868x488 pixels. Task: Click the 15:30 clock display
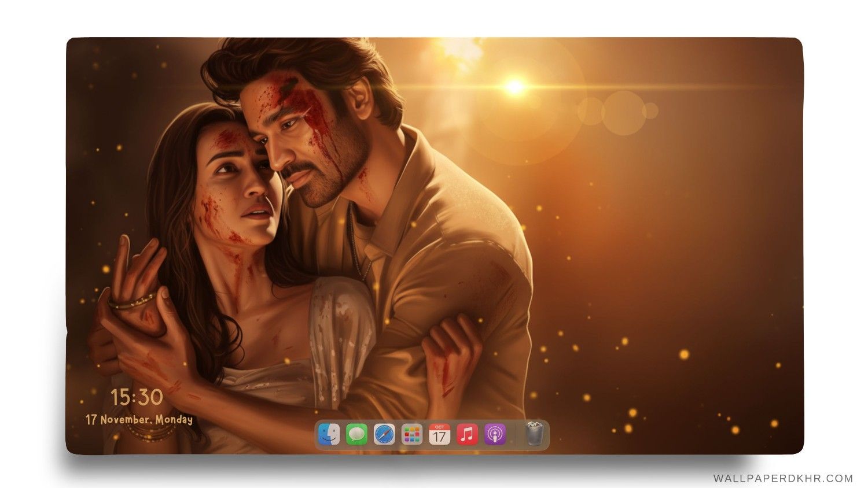pyautogui.click(x=137, y=397)
